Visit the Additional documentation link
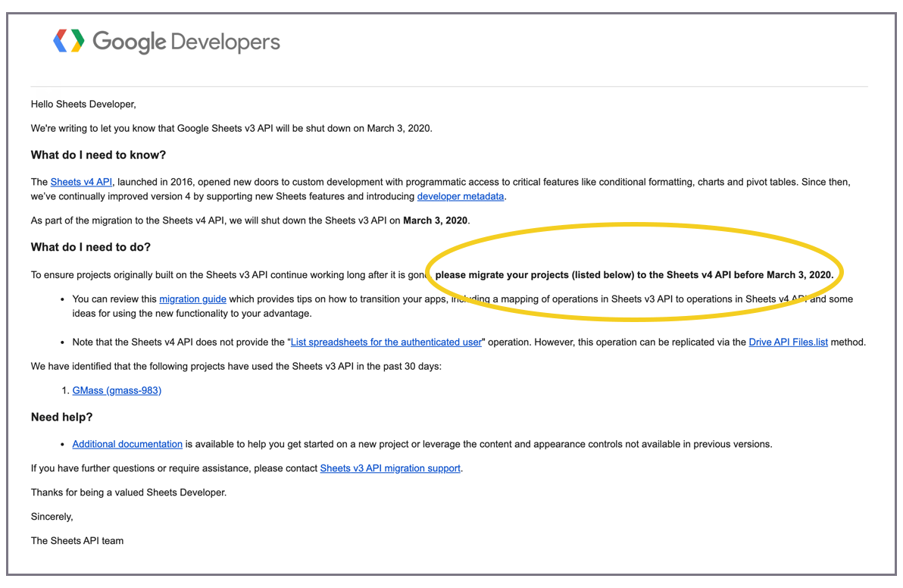 click(127, 444)
